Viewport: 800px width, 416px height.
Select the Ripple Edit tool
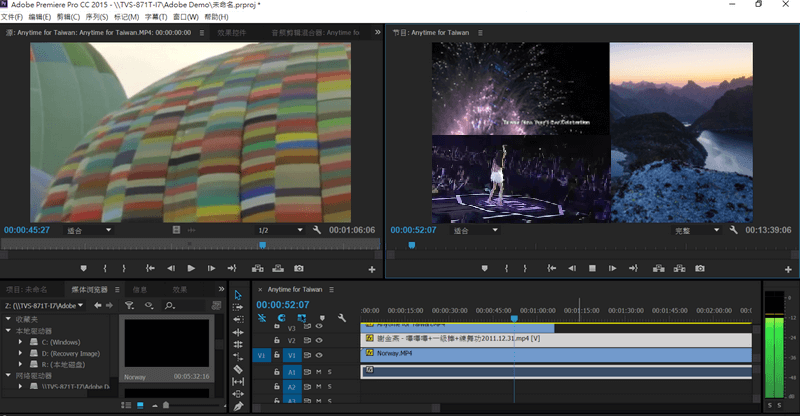[238, 332]
